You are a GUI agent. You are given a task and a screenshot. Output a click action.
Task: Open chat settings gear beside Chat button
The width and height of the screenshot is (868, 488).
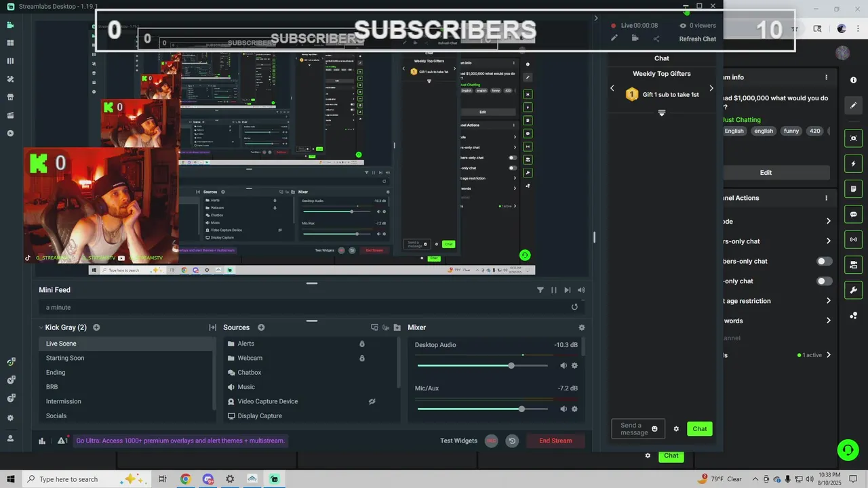pos(676,428)
